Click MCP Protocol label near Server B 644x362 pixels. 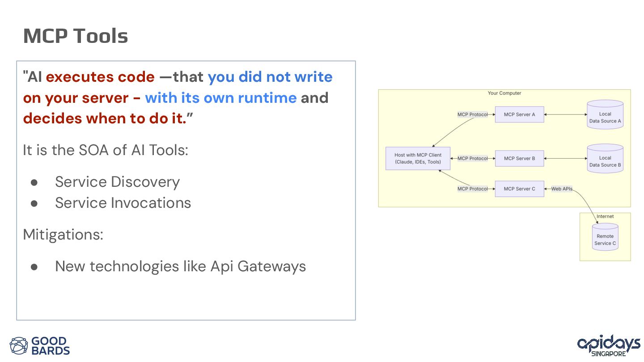[x=472, y=158]
